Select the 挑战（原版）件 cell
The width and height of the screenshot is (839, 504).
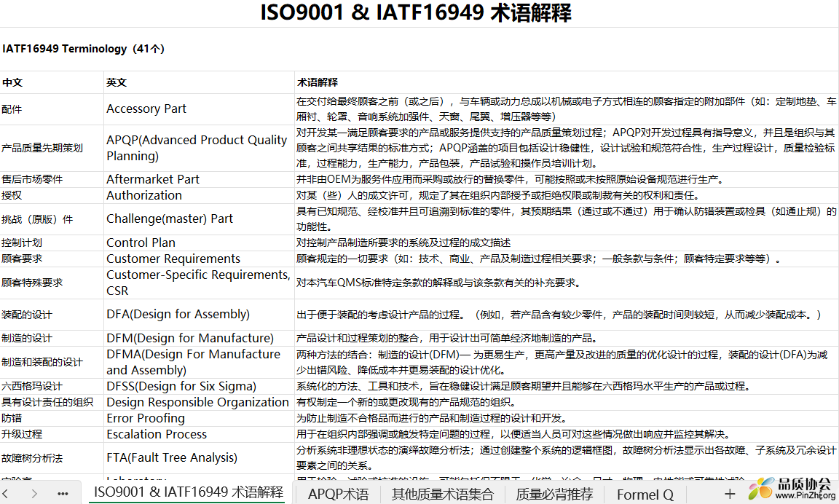[52, 218]
